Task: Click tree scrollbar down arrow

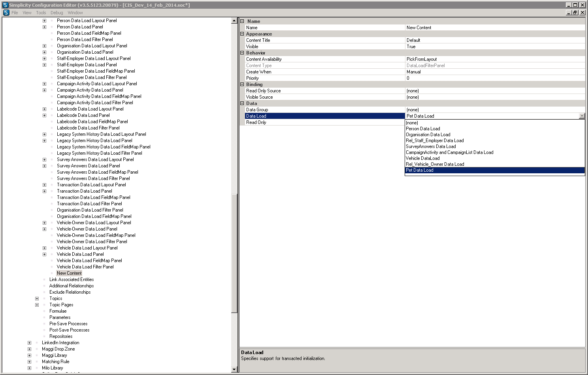Action: coord(234,369)
